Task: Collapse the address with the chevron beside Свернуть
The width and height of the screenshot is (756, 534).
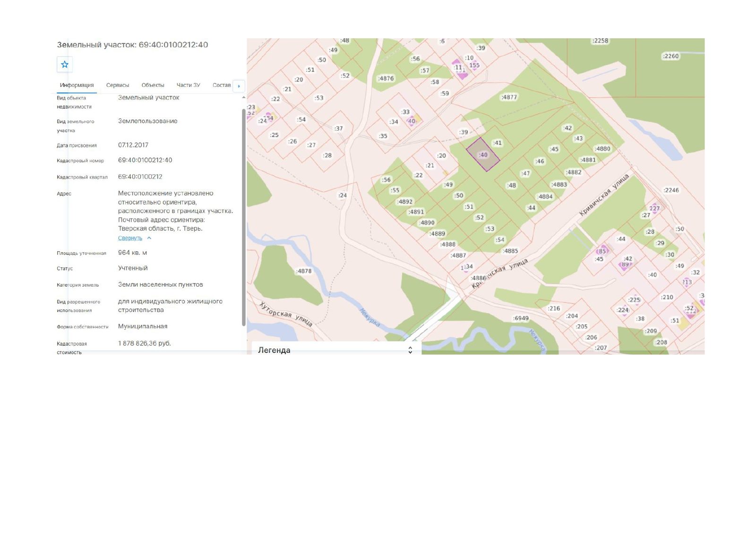Action: [x=149, y=238]
